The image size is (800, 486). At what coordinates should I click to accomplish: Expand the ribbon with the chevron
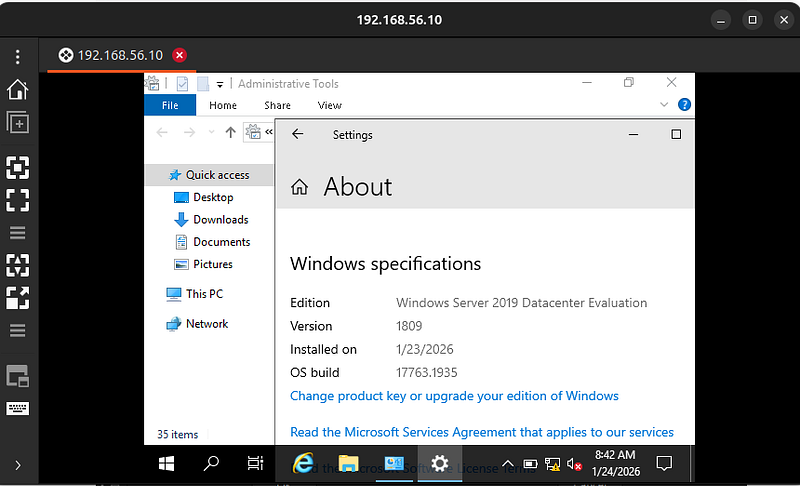coord(664,105)
